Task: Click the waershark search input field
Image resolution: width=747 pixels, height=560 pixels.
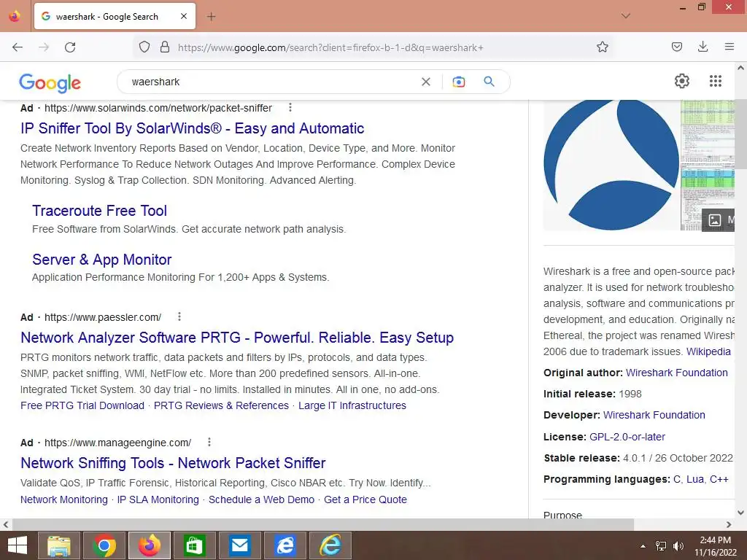Action: [271, 82]
